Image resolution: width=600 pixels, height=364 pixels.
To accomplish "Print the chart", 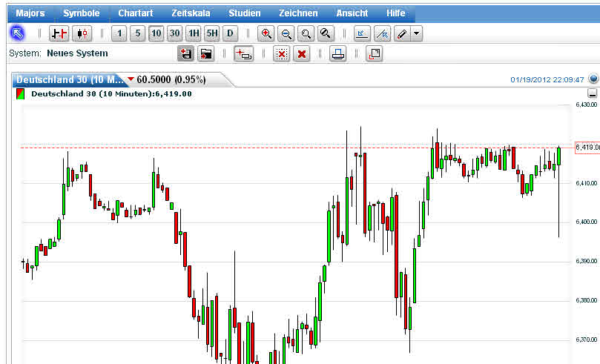I will (x=338, y=54).
